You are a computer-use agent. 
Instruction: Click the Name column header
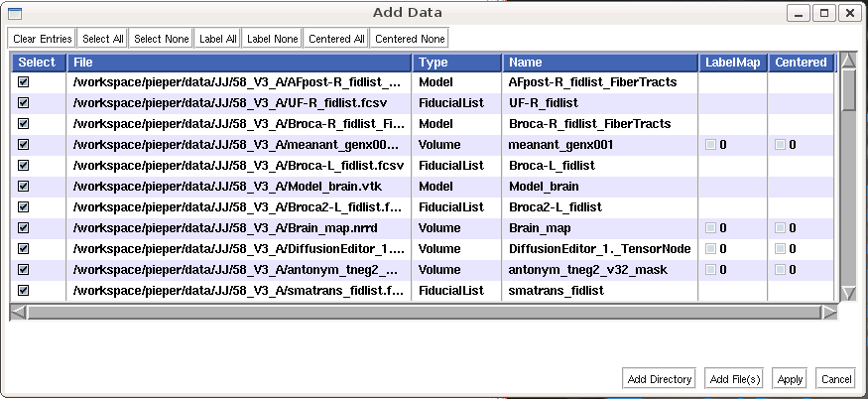[599, 62]
